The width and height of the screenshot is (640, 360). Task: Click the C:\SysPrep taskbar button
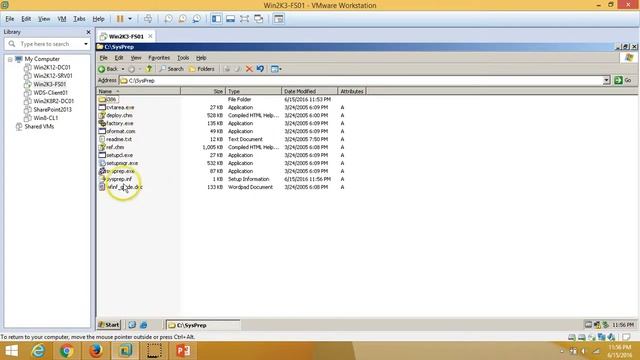[203, 325]
